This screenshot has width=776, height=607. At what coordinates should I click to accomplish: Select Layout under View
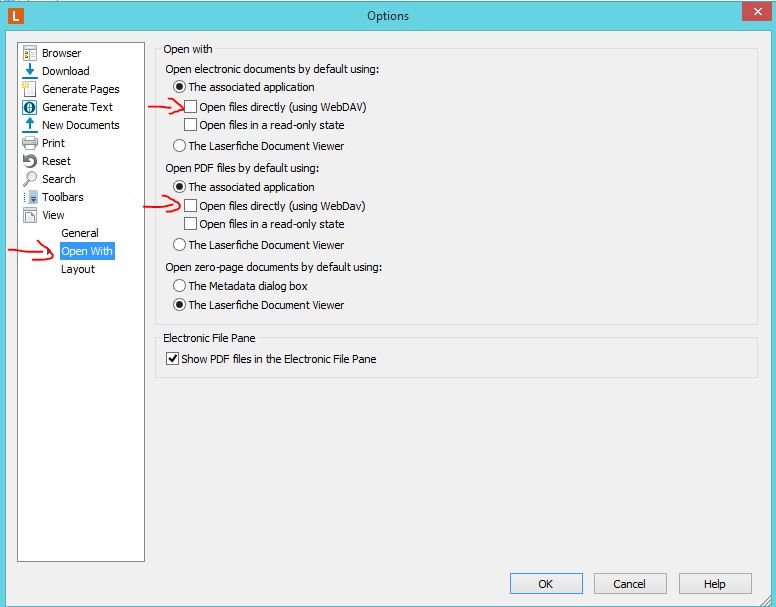pyautogui.click(x=78, y=269)
